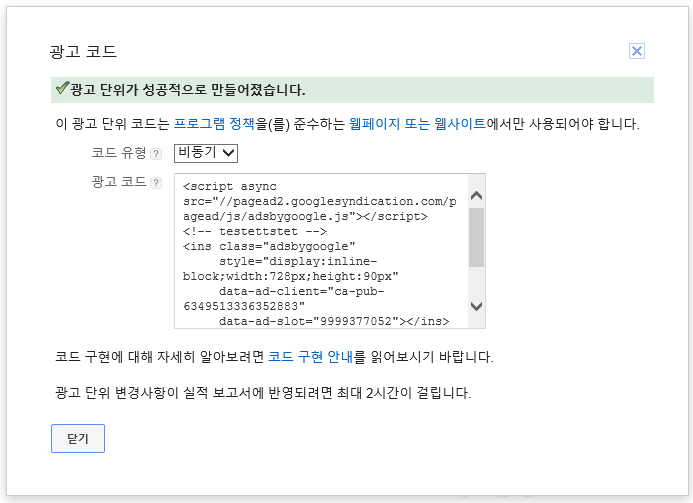Click the code box scroll up arrow

(x=476, y=195)
